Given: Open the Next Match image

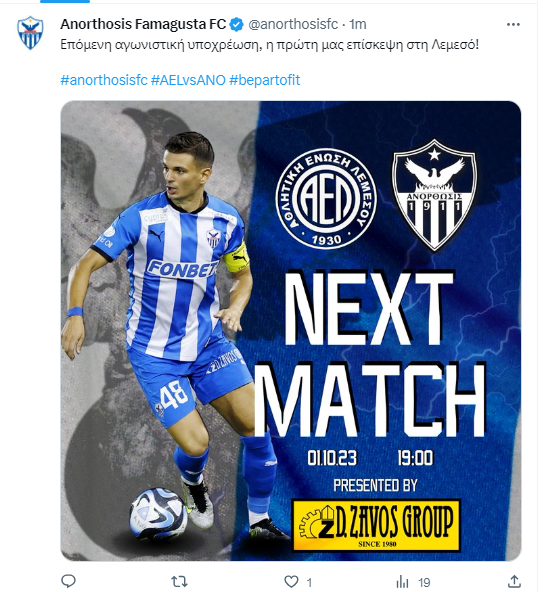Looking at the screenshot, I should tap(291, 331).
